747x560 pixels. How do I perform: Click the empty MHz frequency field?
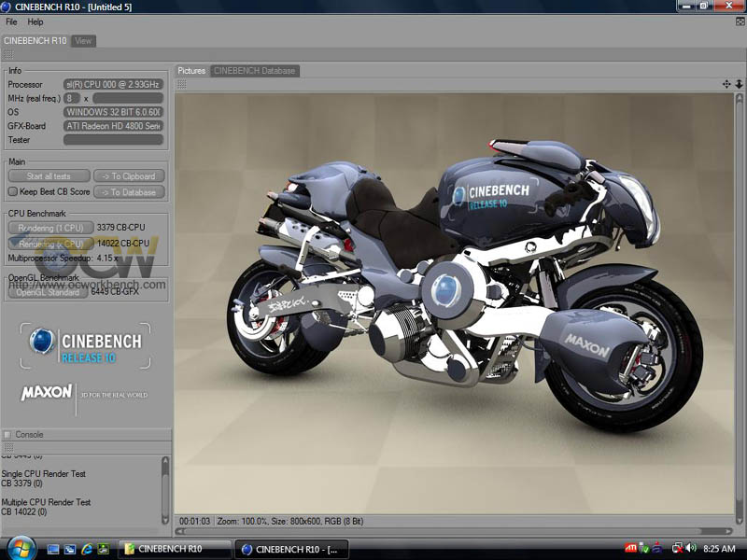pyautogui.click(x=128, y=99)
